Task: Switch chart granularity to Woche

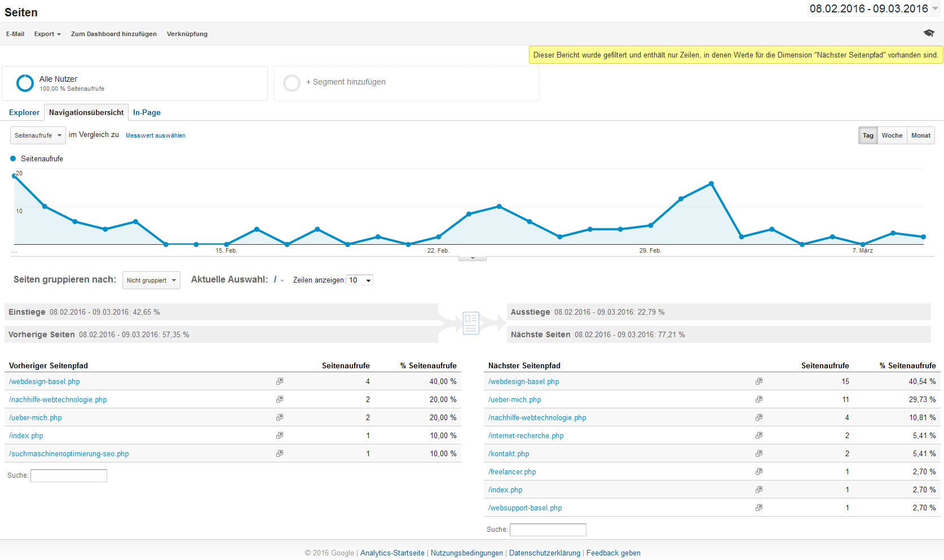Action: click(x=892, y=135)
